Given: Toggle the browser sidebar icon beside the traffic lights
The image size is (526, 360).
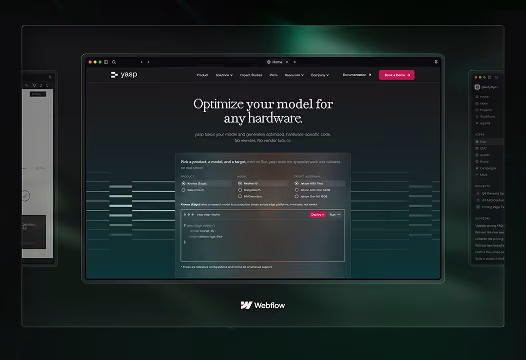Looking at the screenshot, I should [106, 62].
